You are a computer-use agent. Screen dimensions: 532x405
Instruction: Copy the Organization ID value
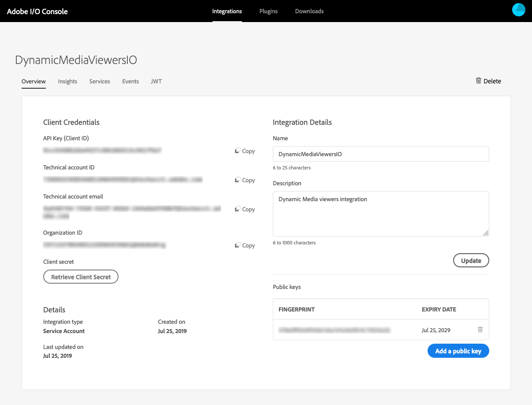[x=245, y=245]
